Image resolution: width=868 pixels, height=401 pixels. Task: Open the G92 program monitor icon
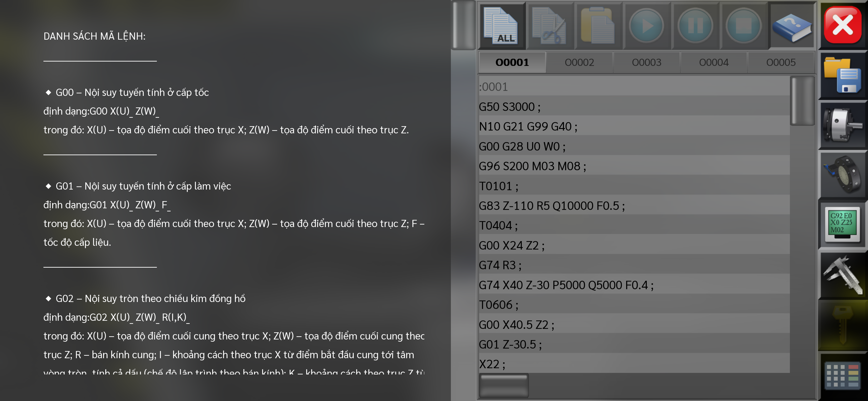(x=843, y=225)
